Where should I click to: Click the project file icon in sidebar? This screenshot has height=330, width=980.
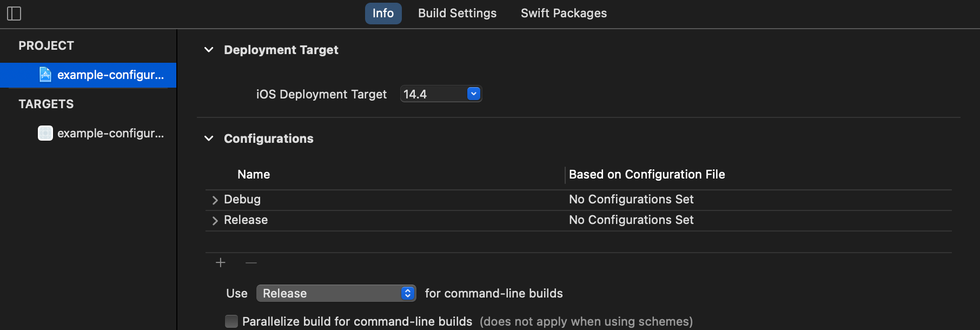coord(45,75)
